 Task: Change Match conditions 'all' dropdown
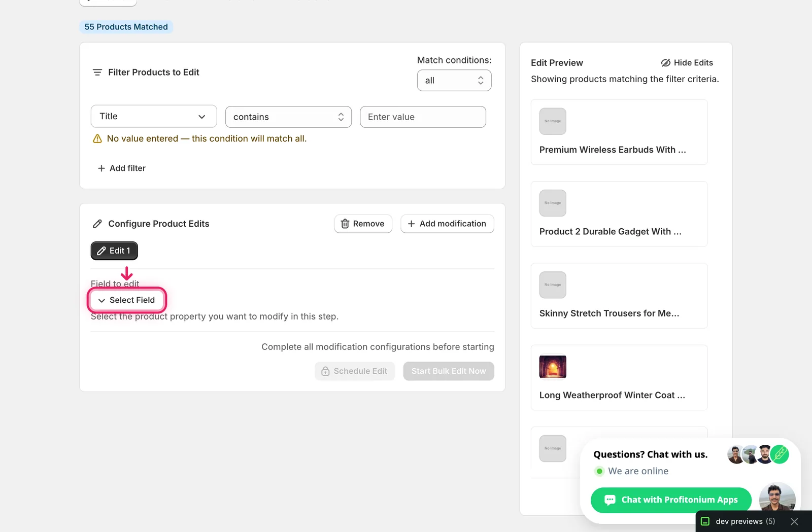pyautogui.click(x=454, y=81)
